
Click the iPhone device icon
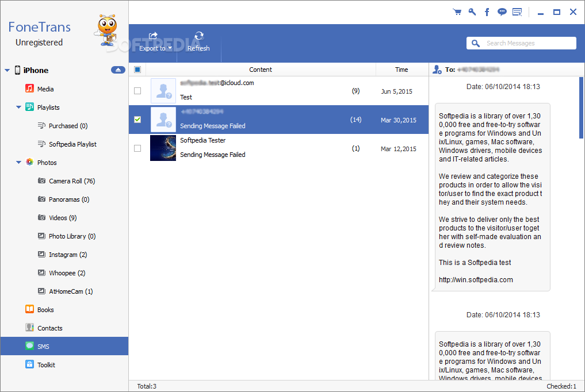pos(17,70)
